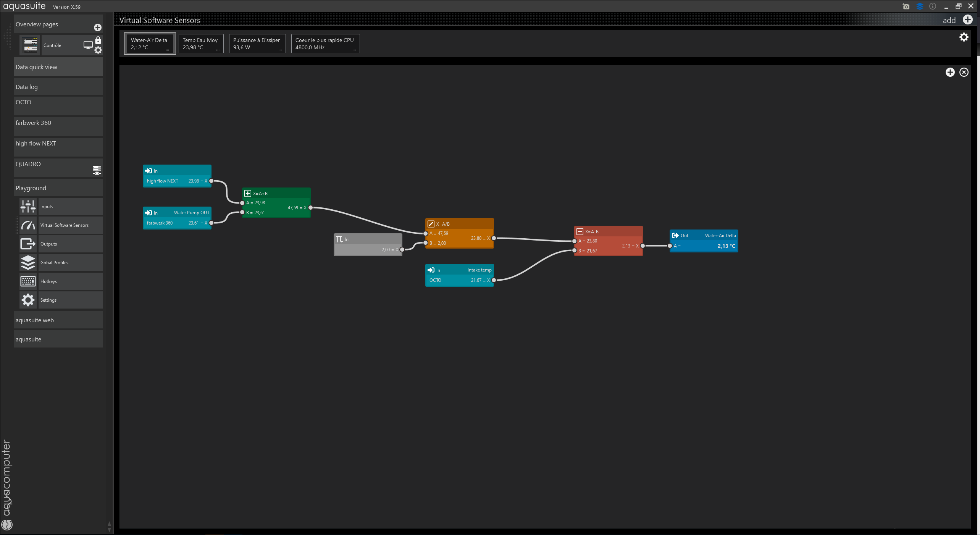Click the In icon of high flow NEXT node

point(149,171)
